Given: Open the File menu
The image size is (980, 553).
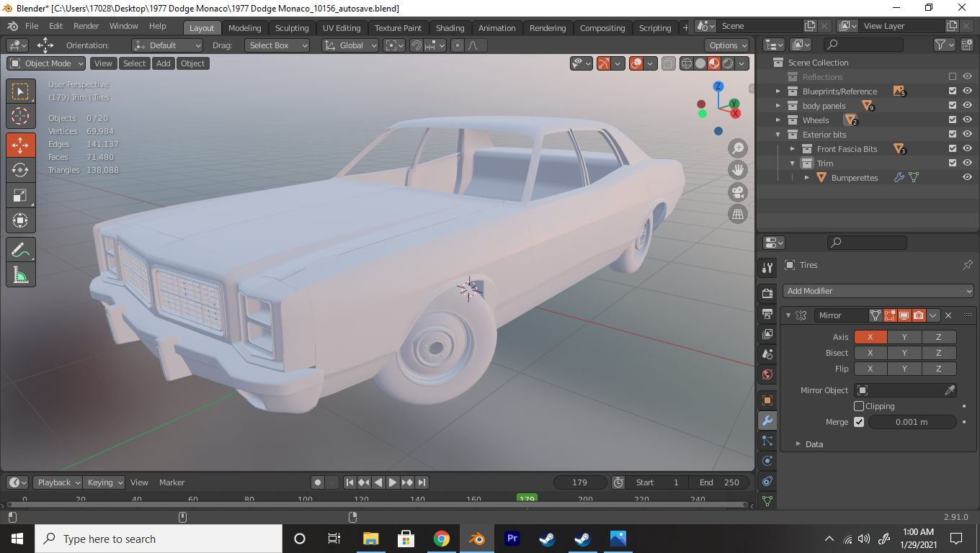Looking at the screenshot, I should point(32,26).
